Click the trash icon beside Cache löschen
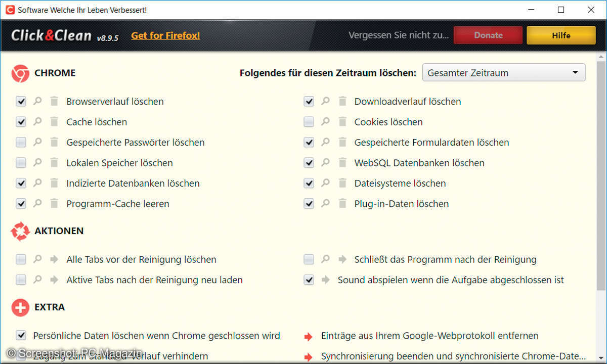Image resolution: width=607 pixels, height=364 pixels. click(54, 122)
